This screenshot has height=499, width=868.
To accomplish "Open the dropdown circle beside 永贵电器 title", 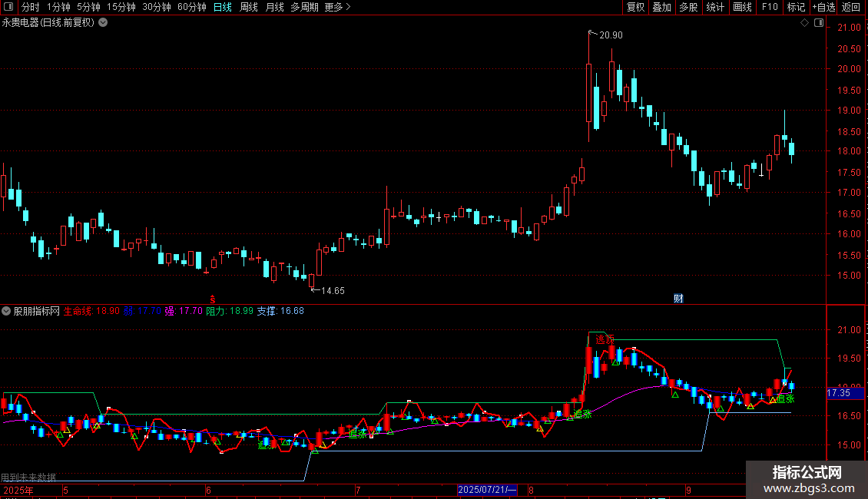I will click(103, 22).
